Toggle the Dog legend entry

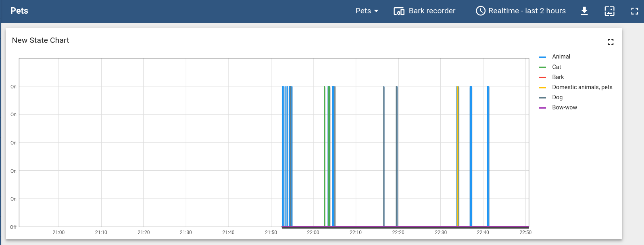pyautogui.click(x=557, y=97)
